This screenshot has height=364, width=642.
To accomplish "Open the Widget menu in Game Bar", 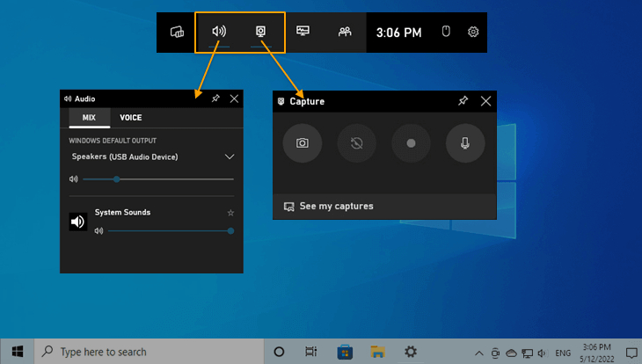I will 177,32.
